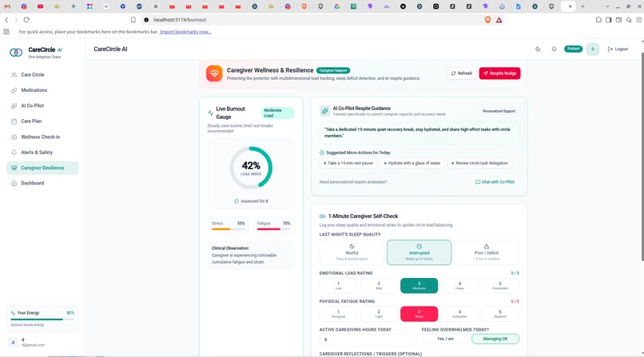
Task: Click the AI Co-Pilot Respite Guidance sparkle icon
Action: [x=325, y=111]
